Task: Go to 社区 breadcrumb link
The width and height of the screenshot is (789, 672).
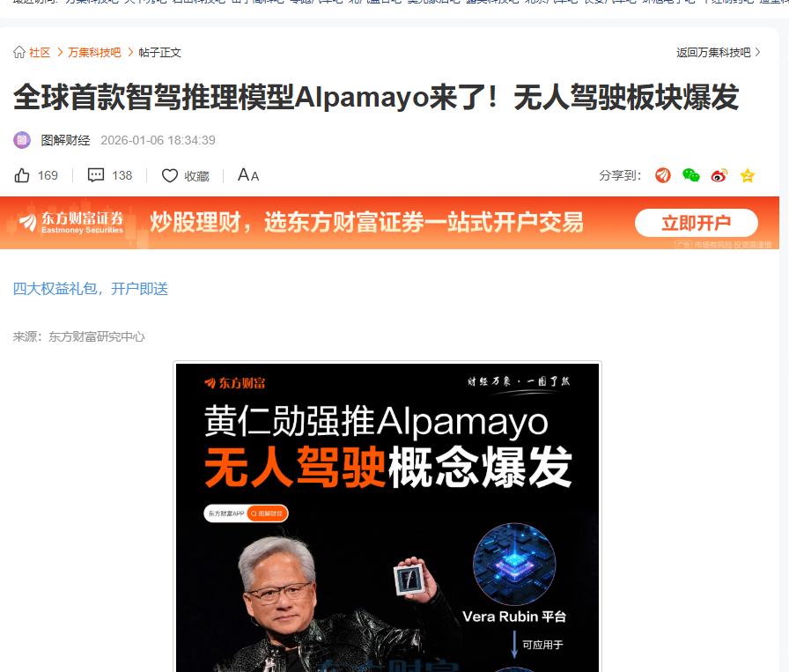Action: point(40,52)
